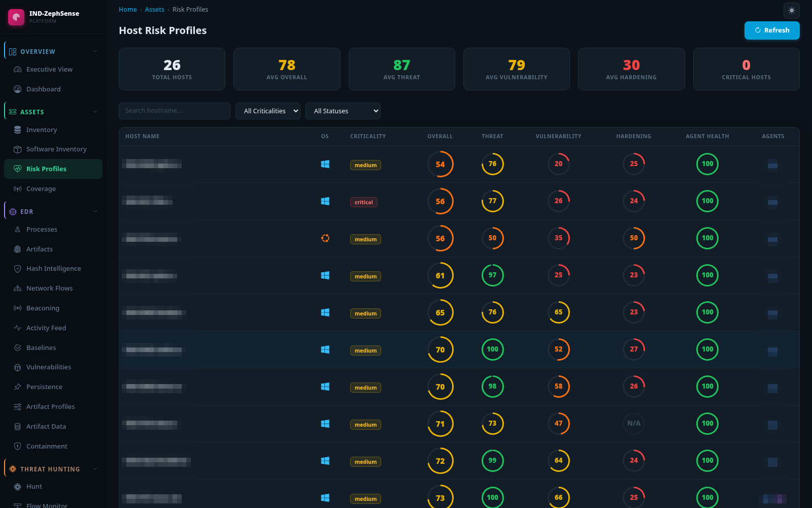Screen dimensions: 812x508
Task: Click the Coverage signal icon
Action: click(17, 189)
